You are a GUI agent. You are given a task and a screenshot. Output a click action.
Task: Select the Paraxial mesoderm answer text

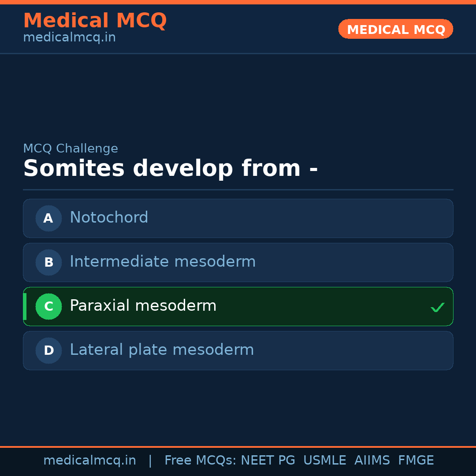point(143,306)
